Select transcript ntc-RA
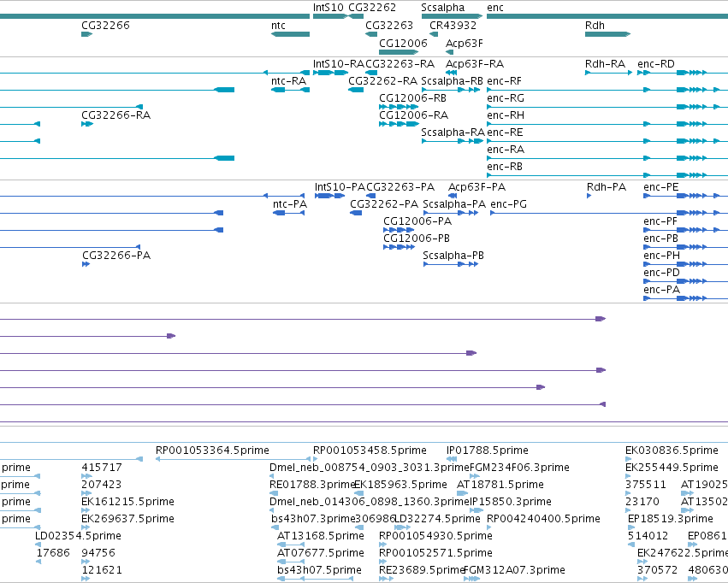The height and width of the screenshot is (583, 728). click(290, 90)
